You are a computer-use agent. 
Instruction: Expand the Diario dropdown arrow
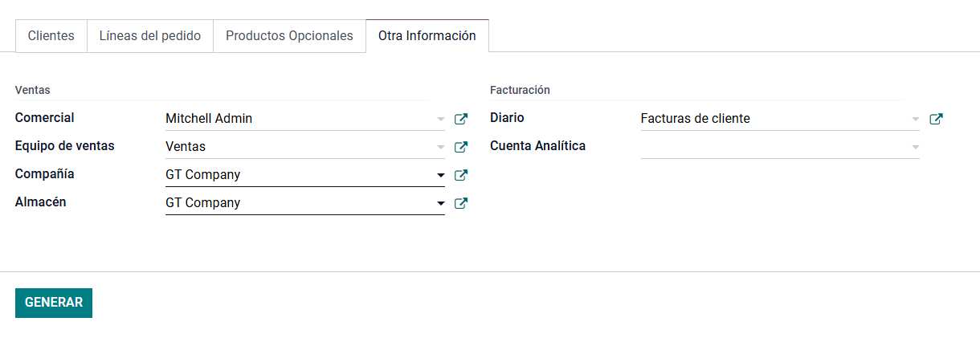(916, 119)
